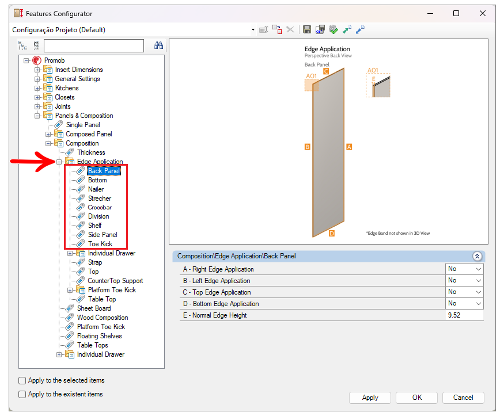This screenshot has width=504, height=420.
Task: Open D - Bottom Edge Application dropdown
Action: click(x=478, y=303)
